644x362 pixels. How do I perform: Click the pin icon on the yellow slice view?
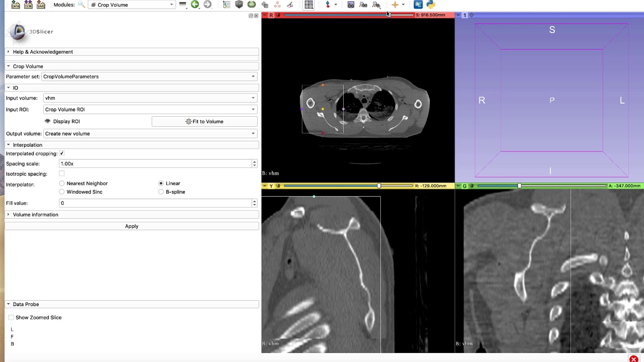click(x=265, y=186)
